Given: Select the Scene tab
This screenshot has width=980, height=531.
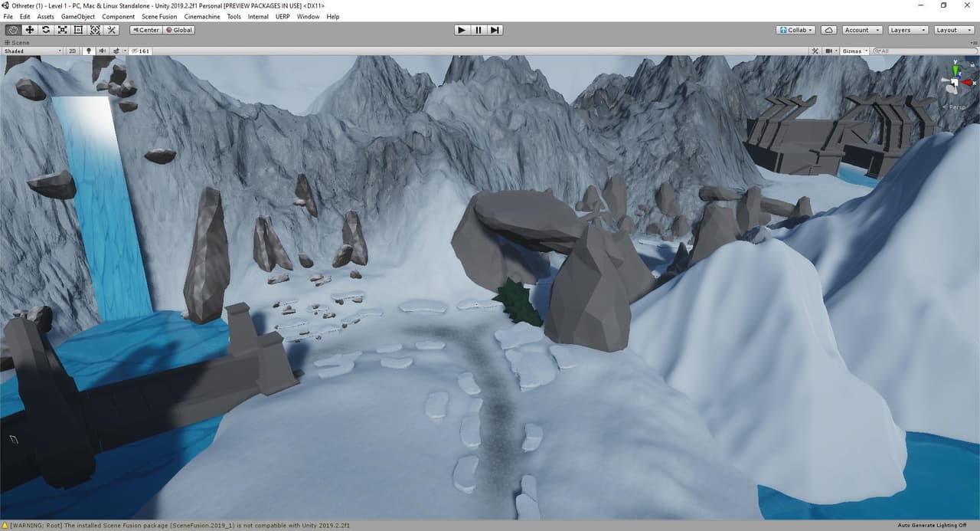Looking at the screenshot, I should [x=17, y=43].
